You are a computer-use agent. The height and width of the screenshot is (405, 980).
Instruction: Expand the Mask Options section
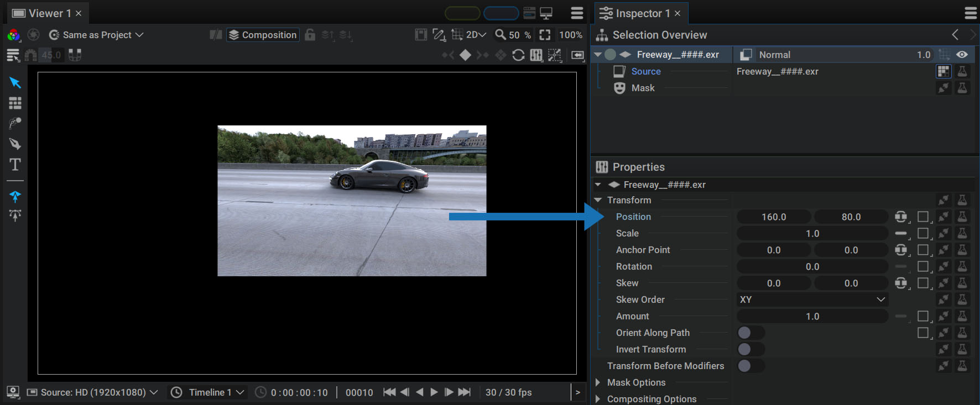pos(597,382)
